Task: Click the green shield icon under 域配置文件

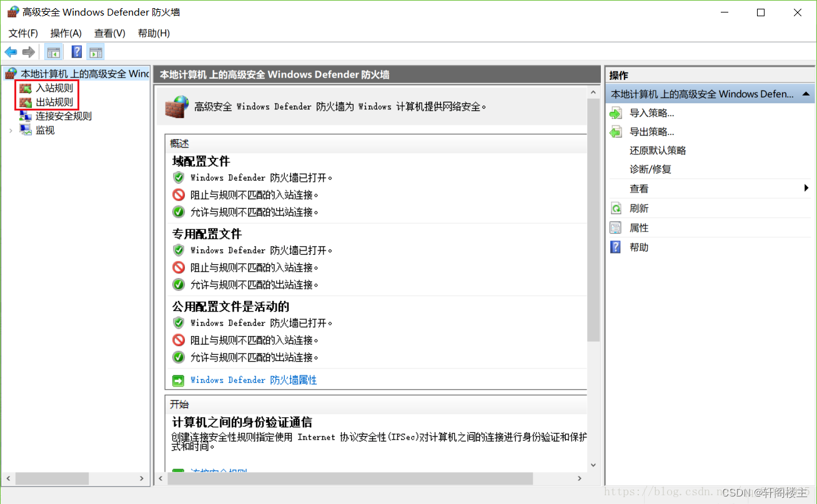Action: [179, 177]
